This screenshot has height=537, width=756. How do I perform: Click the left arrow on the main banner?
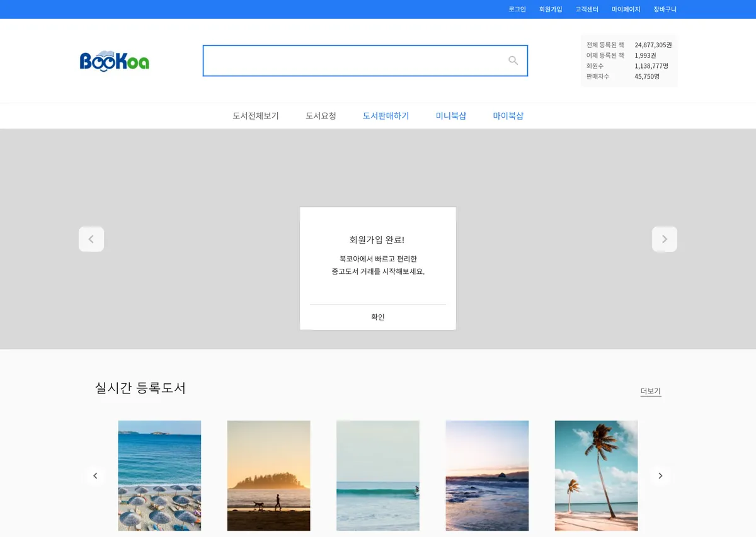[91, 239]
